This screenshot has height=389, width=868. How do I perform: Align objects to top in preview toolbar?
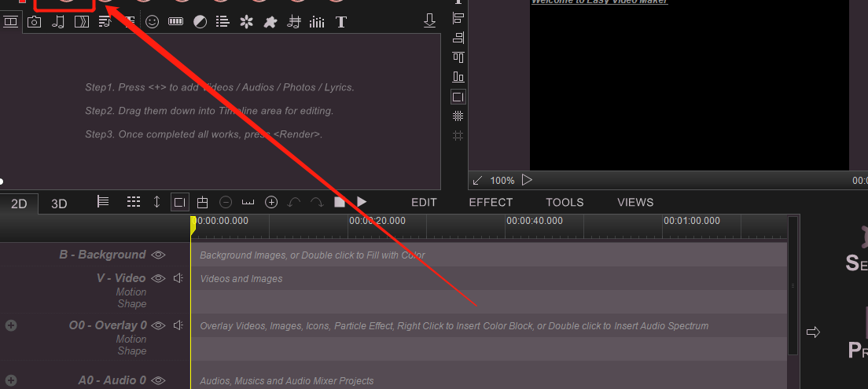point(458,57)
